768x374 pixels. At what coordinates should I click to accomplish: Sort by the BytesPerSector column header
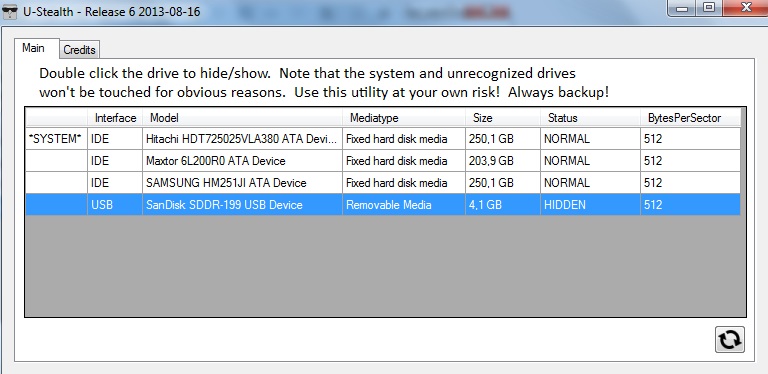[691, 117]
